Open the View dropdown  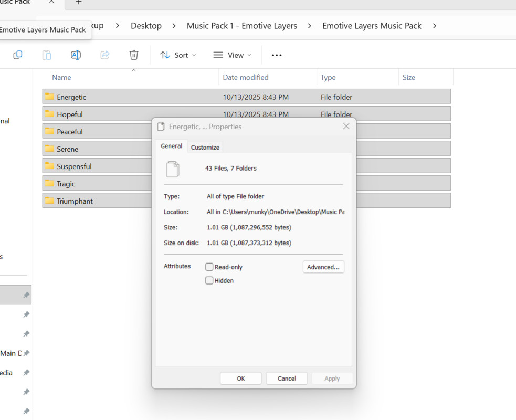click(x=233, y=55)
